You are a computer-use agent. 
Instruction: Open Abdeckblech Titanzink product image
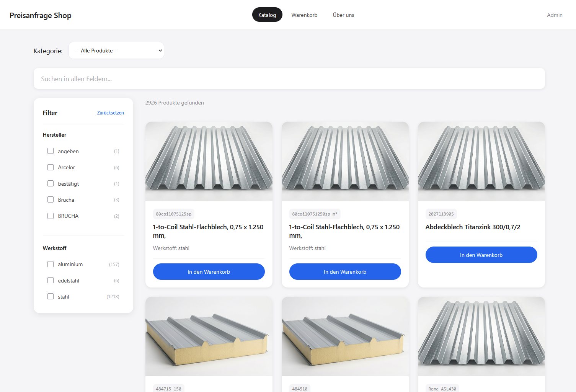pyautogui.click(x=481, y=161)
